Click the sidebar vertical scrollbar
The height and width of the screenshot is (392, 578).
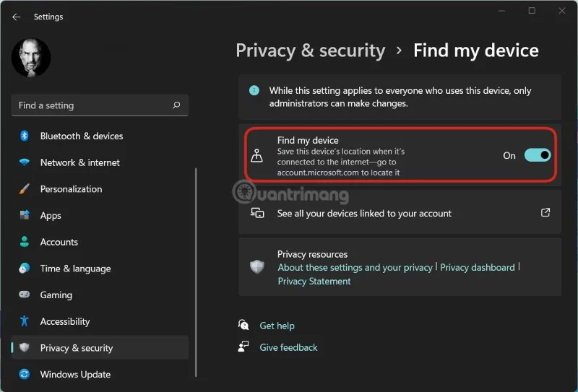(196, 273)
